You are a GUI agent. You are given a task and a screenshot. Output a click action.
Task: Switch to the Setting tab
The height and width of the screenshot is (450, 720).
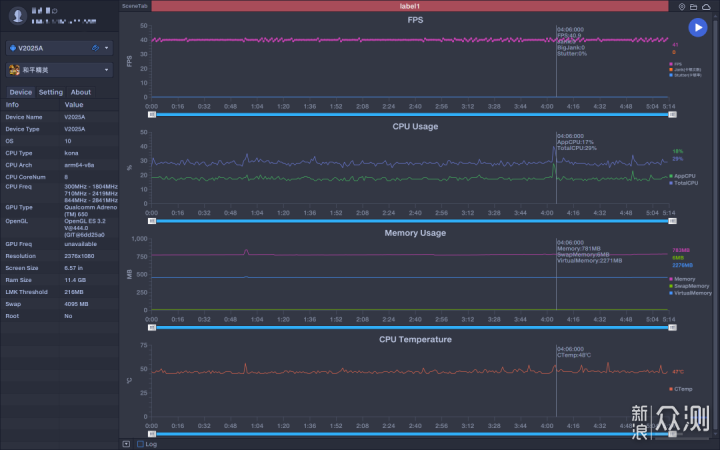(x=51, y=92)
